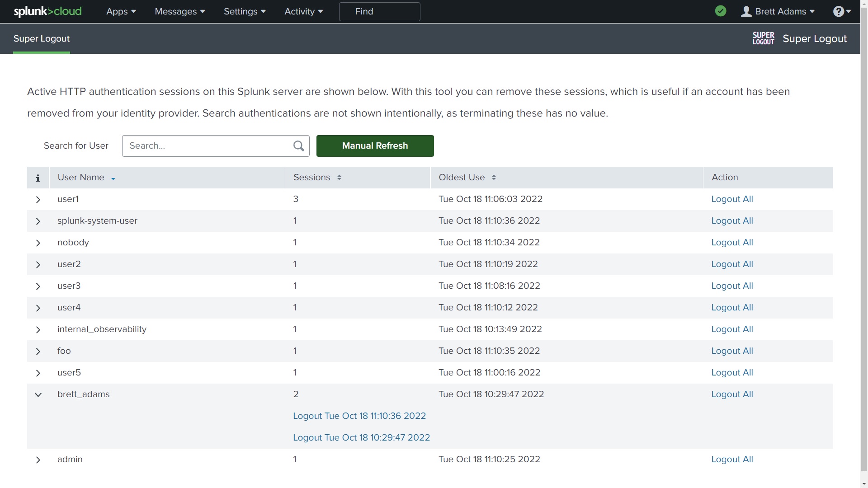
Task: Click the splunk>cloud logo
Action: click(x=47, y=11)
